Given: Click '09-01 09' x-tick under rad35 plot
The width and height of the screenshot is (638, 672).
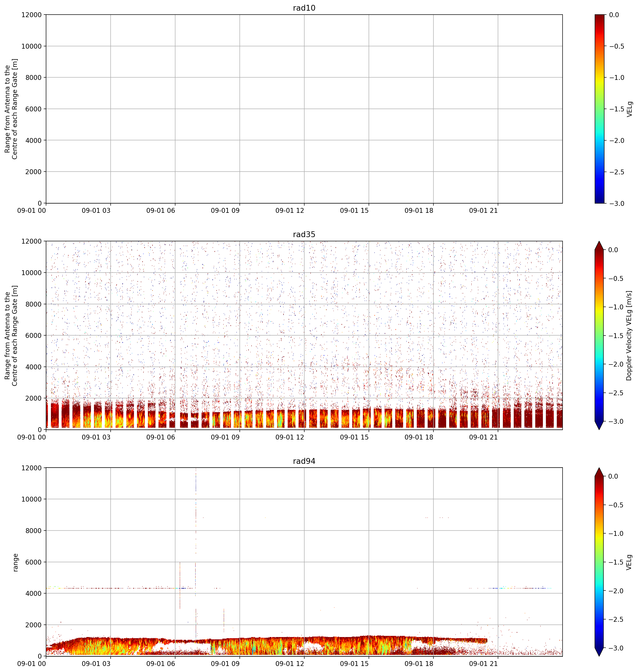Looking at the screenshot, I should (x=225, y=437).
